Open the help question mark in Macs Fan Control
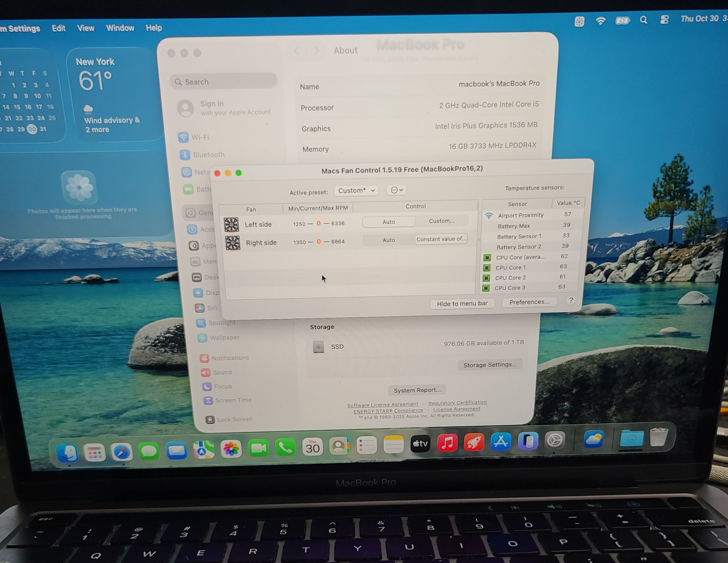This screenshot has width=728, height=563. (x=571, y=300)
